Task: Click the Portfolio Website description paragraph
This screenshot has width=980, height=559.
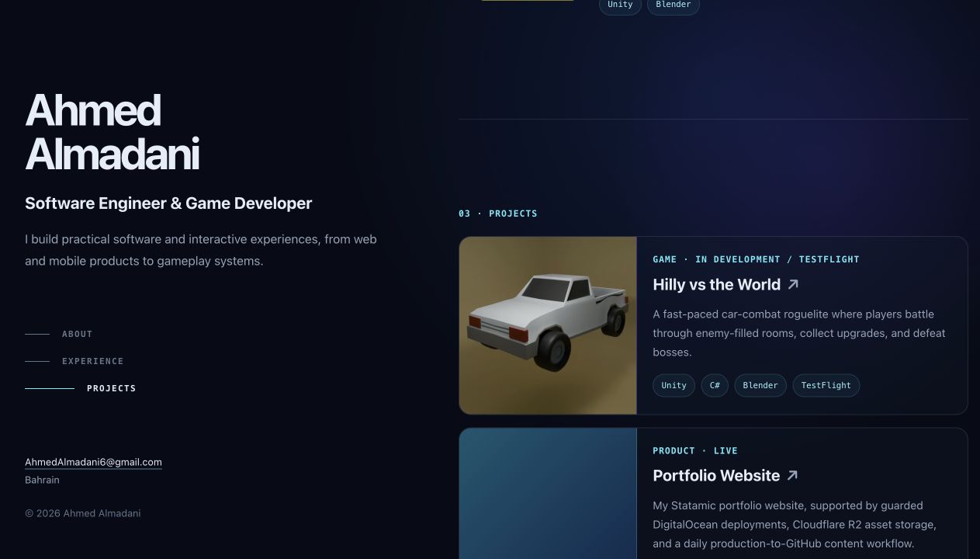Action: click(795, 524)
